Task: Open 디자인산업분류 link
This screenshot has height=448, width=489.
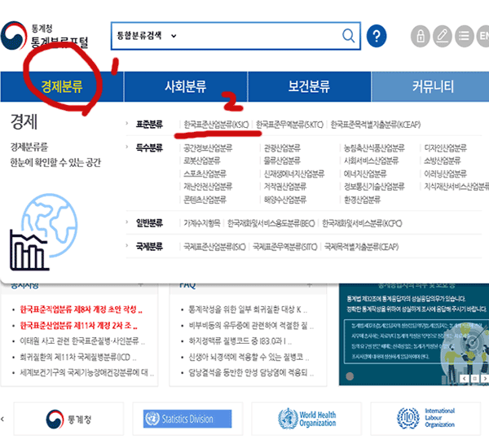Action: click(445, 147)
